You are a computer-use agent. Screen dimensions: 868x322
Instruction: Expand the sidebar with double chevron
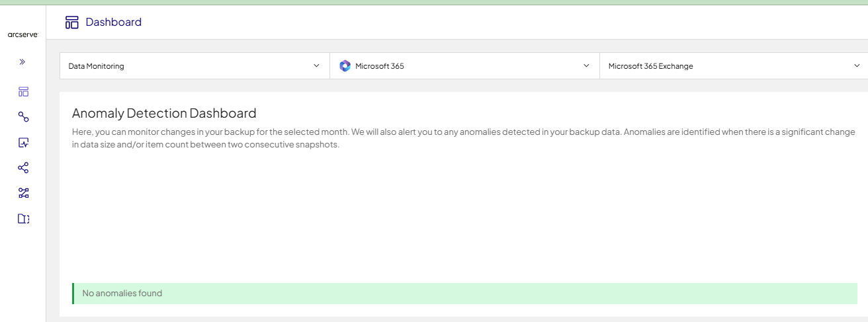22,61
